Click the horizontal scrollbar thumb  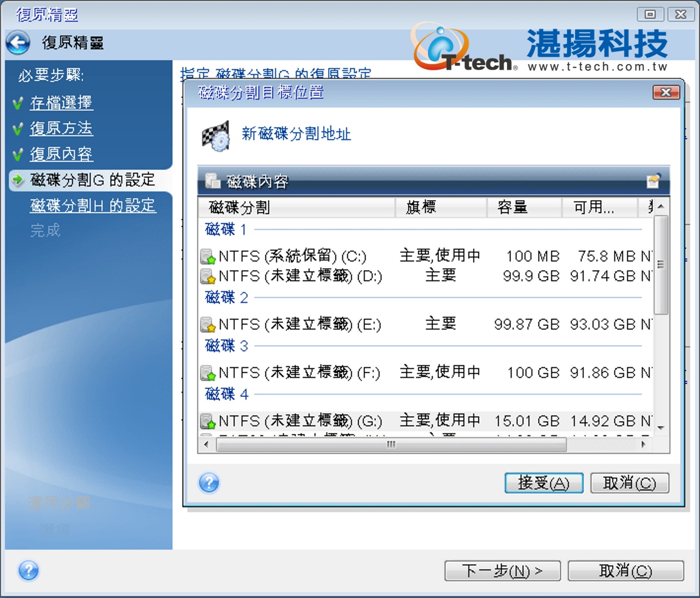(x=391, y=445)
